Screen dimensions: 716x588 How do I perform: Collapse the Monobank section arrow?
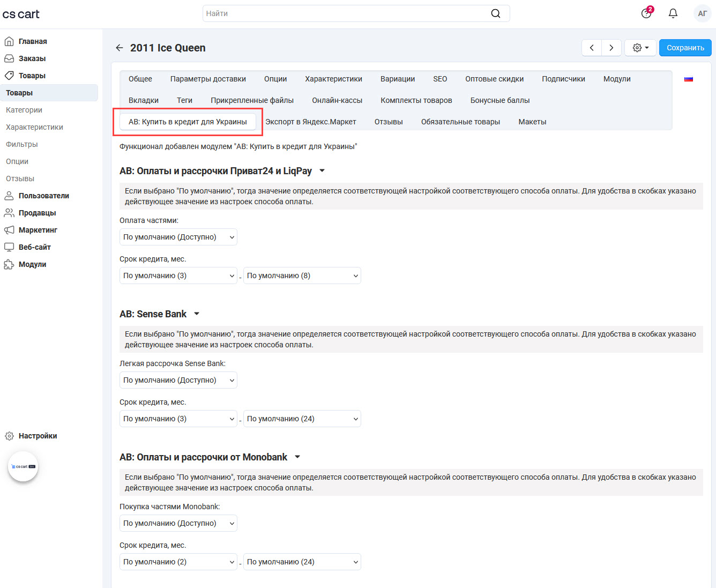point(297,457)
